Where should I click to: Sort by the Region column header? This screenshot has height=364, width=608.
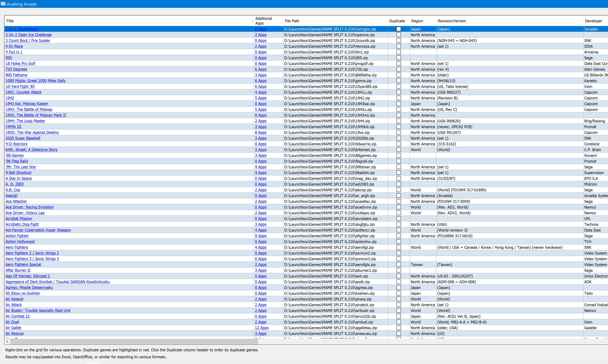(423, 21)
